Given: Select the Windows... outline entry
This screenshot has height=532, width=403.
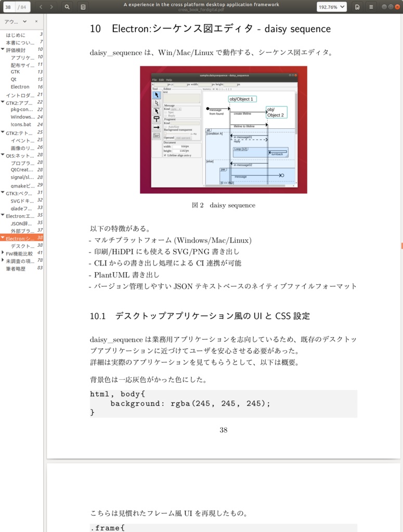Looking at the screenshot, I should pyautogui.click(x=23, y=117).
